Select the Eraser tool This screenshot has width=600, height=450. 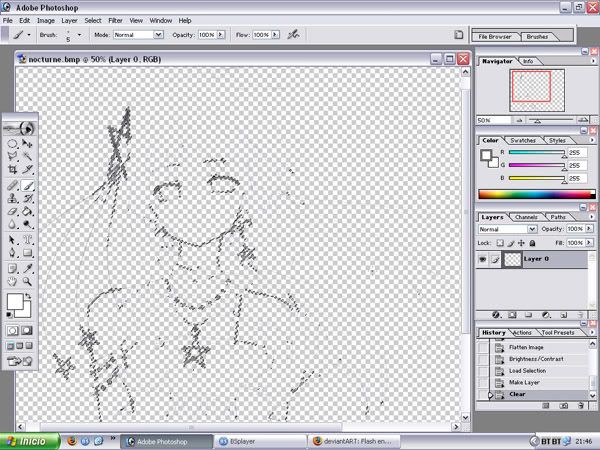12,211
